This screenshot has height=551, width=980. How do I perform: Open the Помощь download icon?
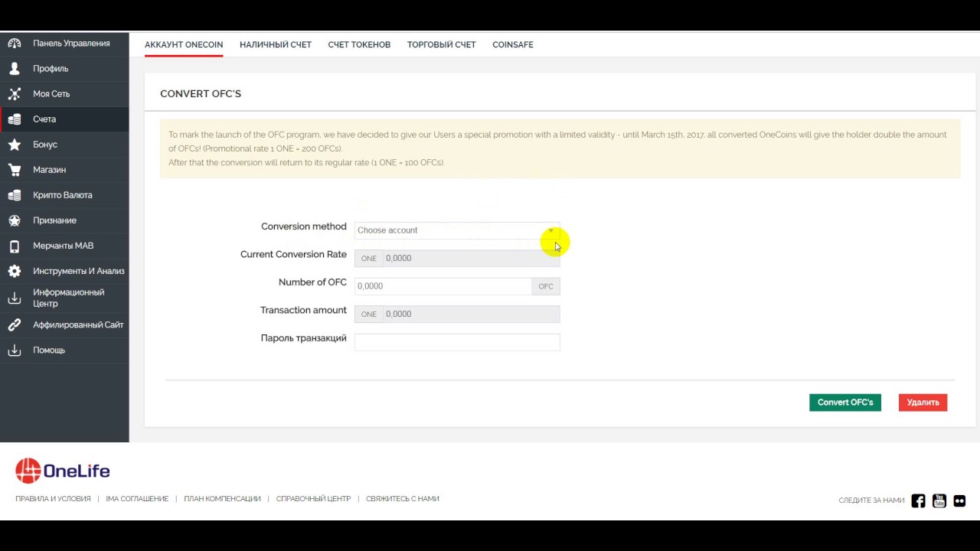tap(15, 350)
